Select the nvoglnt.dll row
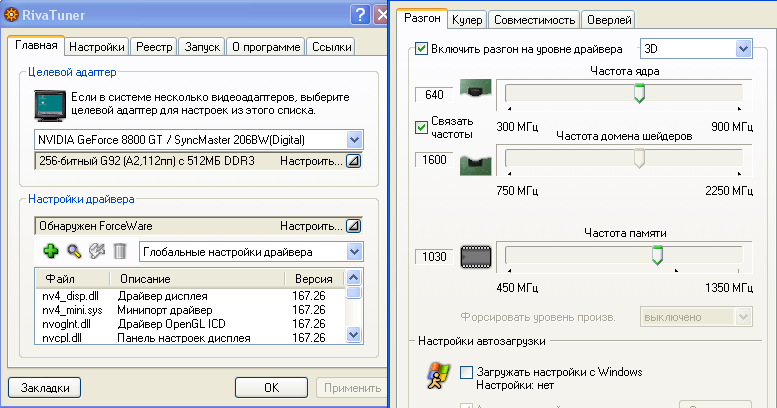This screenshot has width=777, height=408. coord(190,324)
